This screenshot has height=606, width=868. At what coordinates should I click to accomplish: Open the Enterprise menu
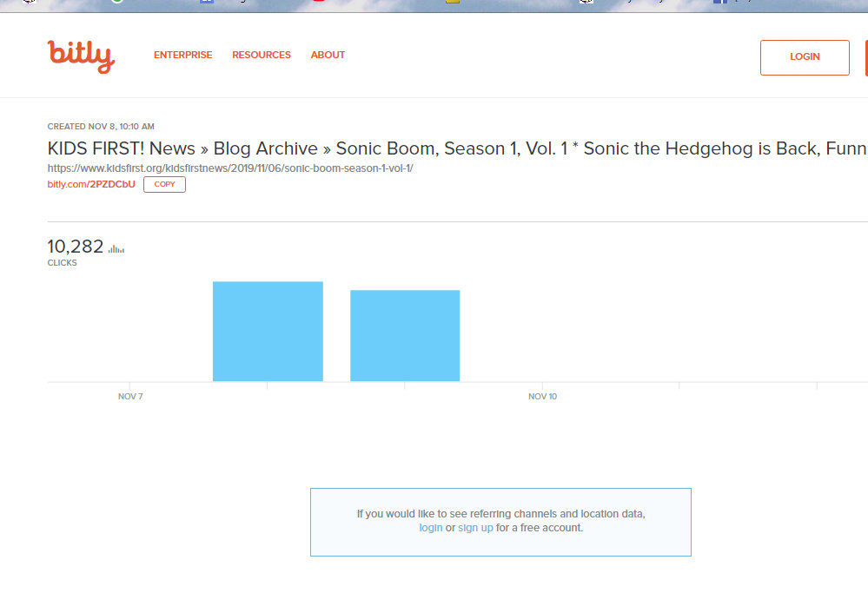click(x=182, y=55)
